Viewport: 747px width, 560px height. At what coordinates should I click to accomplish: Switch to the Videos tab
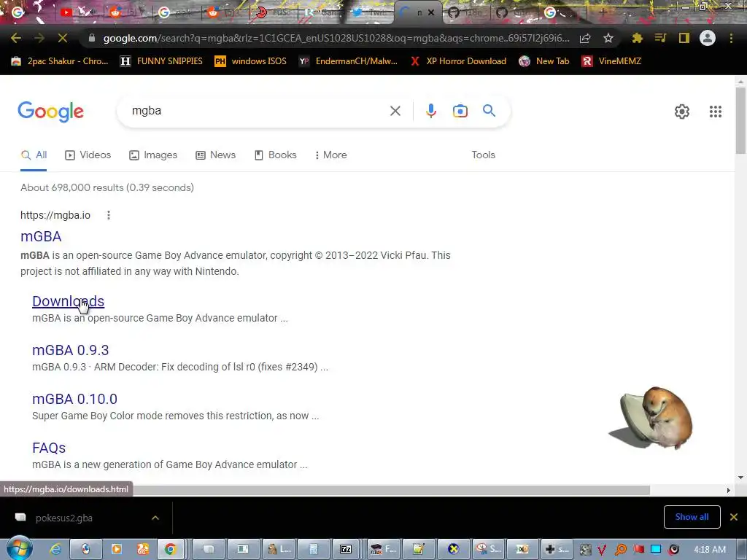tap(88, 155)
